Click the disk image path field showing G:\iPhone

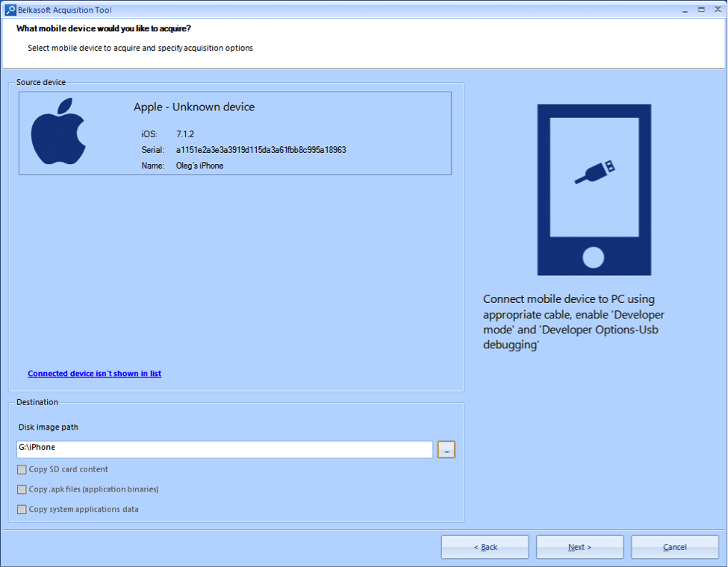225,449
